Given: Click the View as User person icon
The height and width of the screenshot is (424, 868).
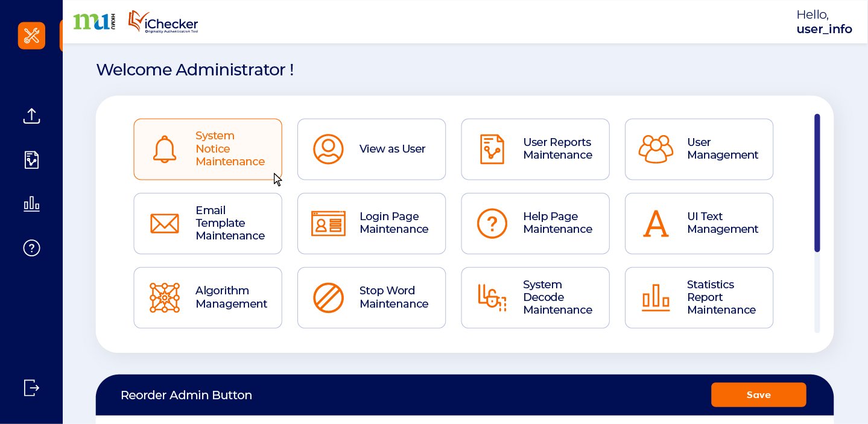Looking at the screenshot, I should 328,149.
